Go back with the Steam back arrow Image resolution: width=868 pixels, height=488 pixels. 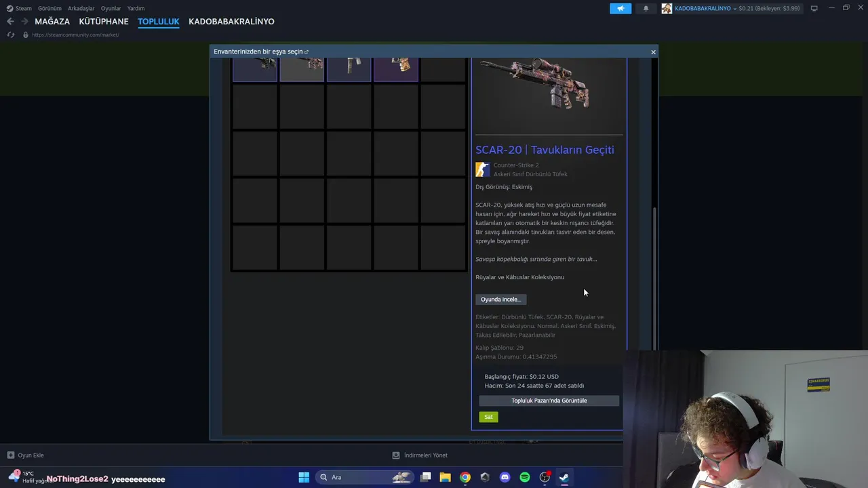tap(10, 22)
